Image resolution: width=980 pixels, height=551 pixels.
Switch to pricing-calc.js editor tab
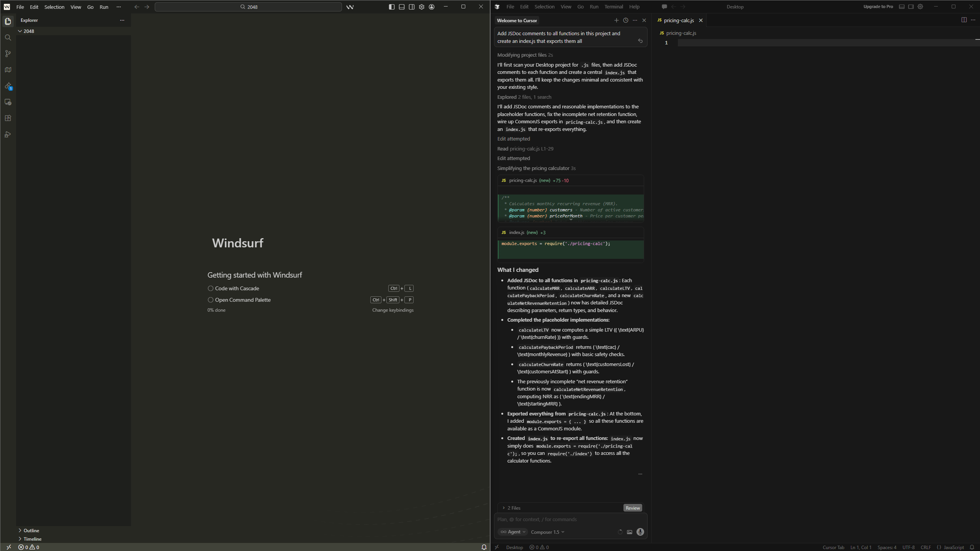678,20
